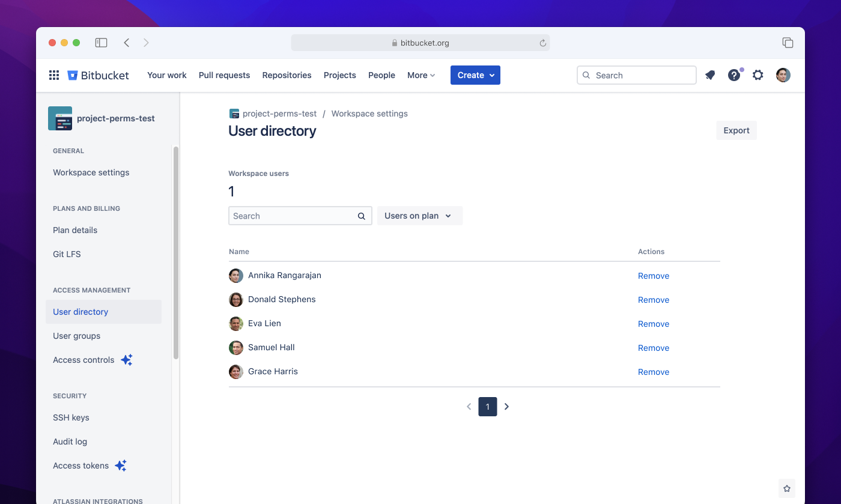Image resolution: width=841 pixels, height=504 pixels.
Task: Open the Create dropdown
Action: coord(475,74)
